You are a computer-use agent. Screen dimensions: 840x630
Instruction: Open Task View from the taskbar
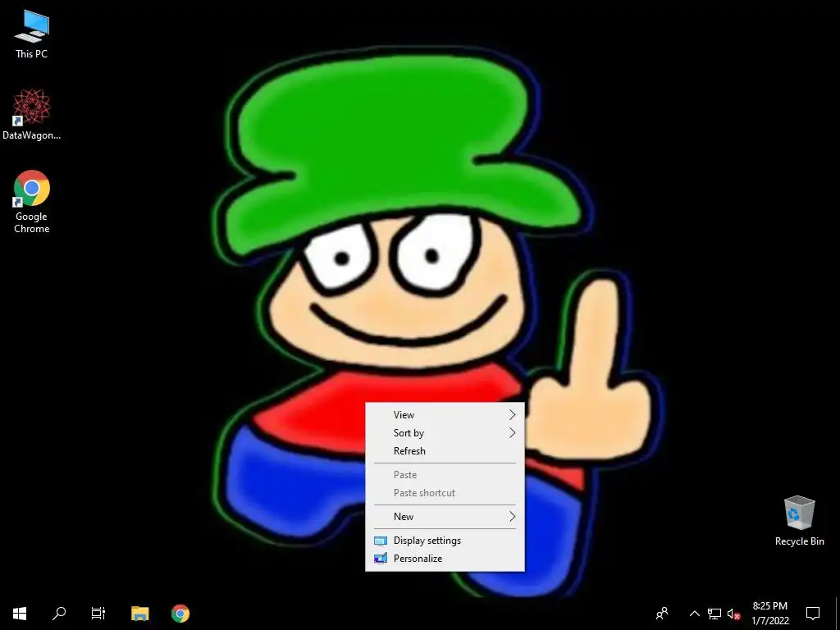point(98,613)
